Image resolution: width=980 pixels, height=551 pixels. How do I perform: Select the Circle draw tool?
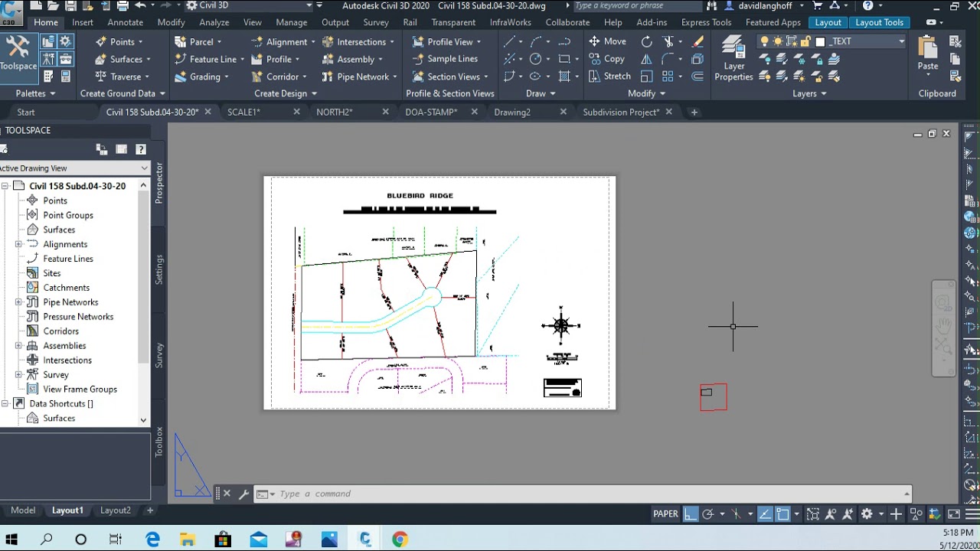click(535, 59)
